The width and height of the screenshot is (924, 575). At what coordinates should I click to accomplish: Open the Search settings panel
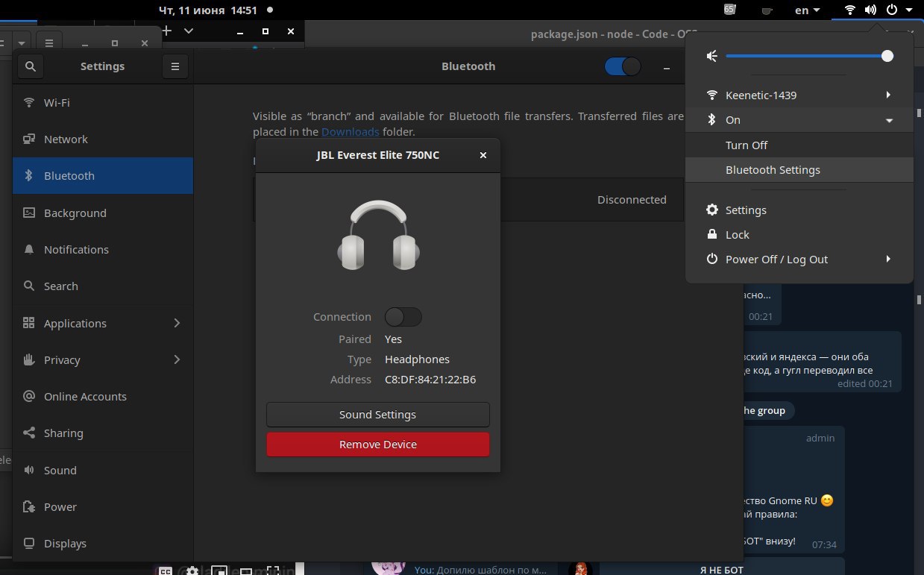tap(103, 286)
